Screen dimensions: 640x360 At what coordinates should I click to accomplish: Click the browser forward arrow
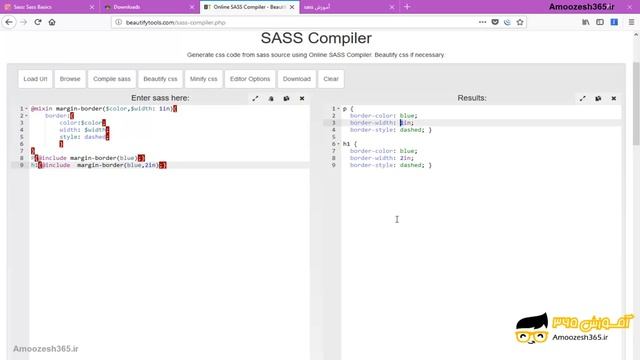pyautogui.click(x=23, y=22)
